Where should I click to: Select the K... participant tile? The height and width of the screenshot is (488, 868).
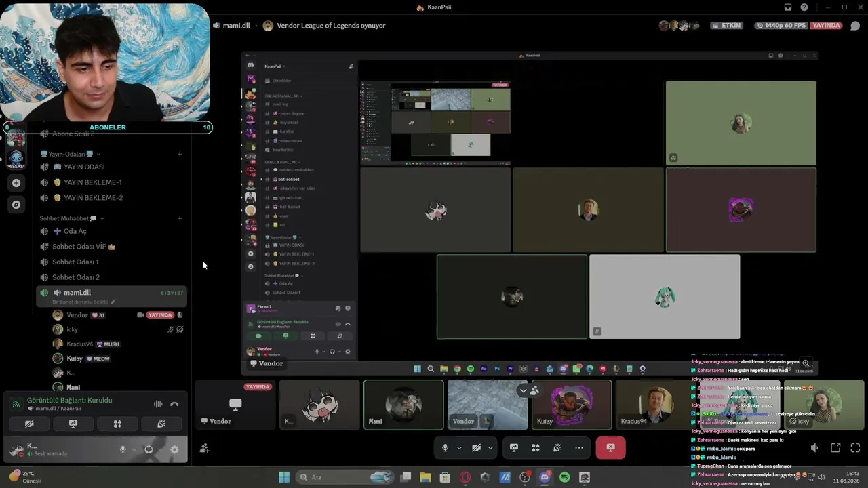319,405
